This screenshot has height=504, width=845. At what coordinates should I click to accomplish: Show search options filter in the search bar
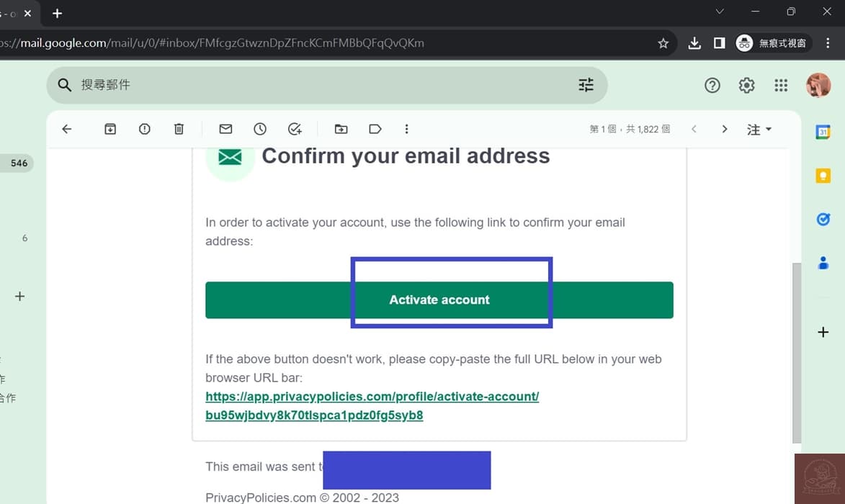tap(586, 85)
